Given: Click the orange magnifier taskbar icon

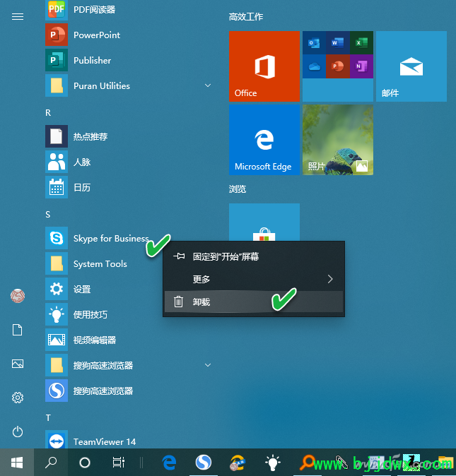Looking at the screenshot, I should coord(308,463).
